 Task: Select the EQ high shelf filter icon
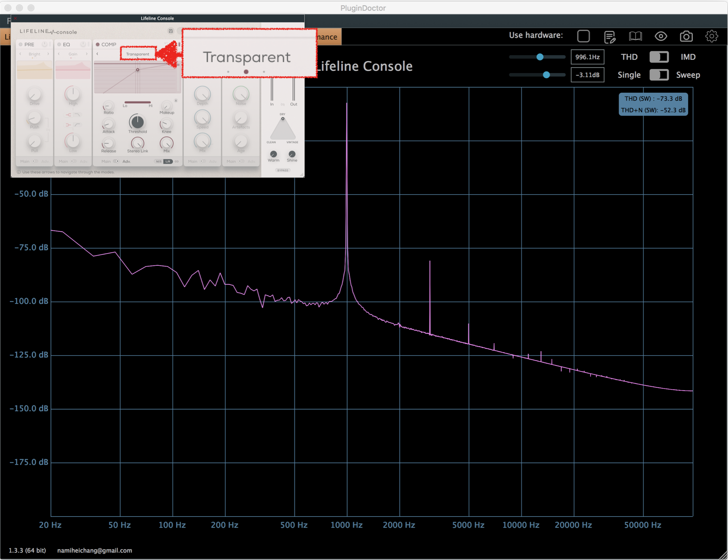[x=77, y=115]
